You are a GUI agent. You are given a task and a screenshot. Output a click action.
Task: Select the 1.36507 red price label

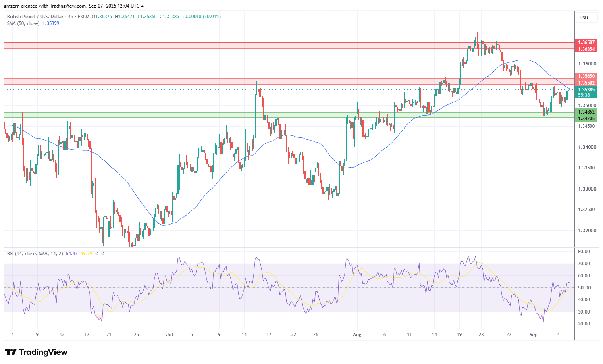point(586,42)
